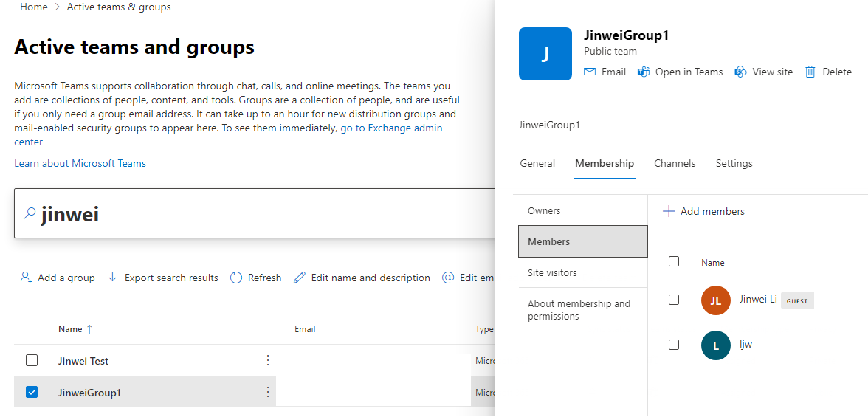Viewport: 868px width, 420px height.
Task: Click the pencil icon for Edit name
Action: (x=300, y=278)
